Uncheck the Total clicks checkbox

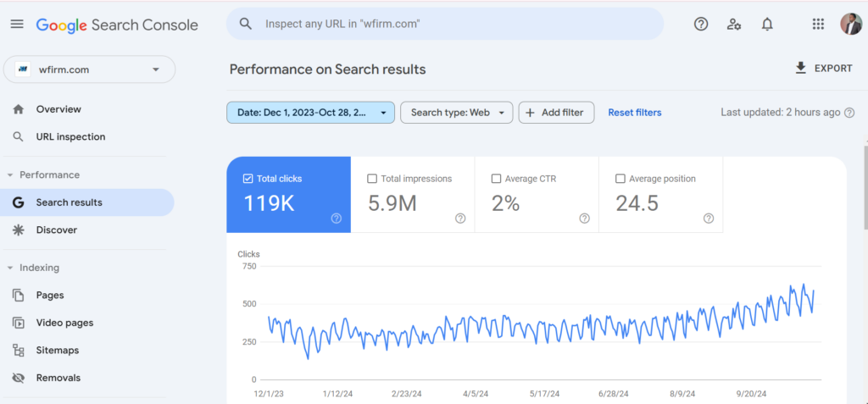pos(248,179)
